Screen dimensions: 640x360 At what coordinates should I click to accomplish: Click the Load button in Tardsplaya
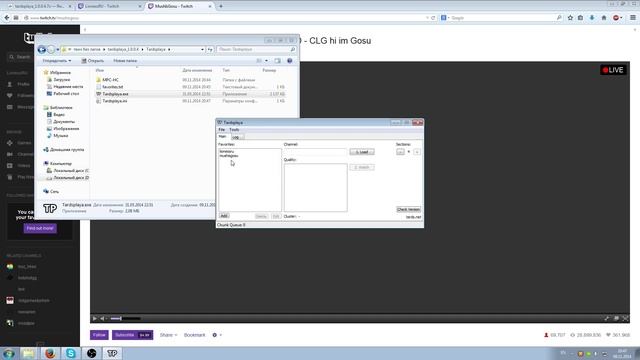coord(362,152)
